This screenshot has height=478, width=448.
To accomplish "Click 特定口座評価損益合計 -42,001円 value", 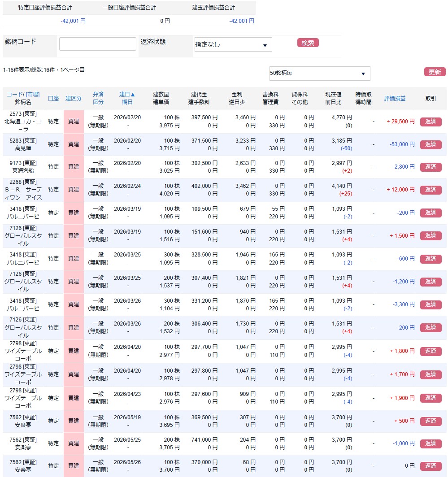I will [x=73, y=21].
